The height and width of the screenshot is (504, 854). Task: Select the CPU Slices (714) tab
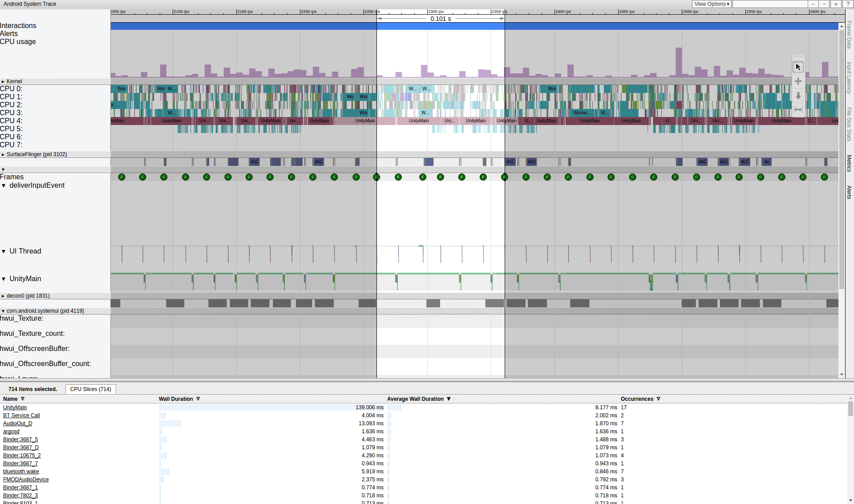91,389
